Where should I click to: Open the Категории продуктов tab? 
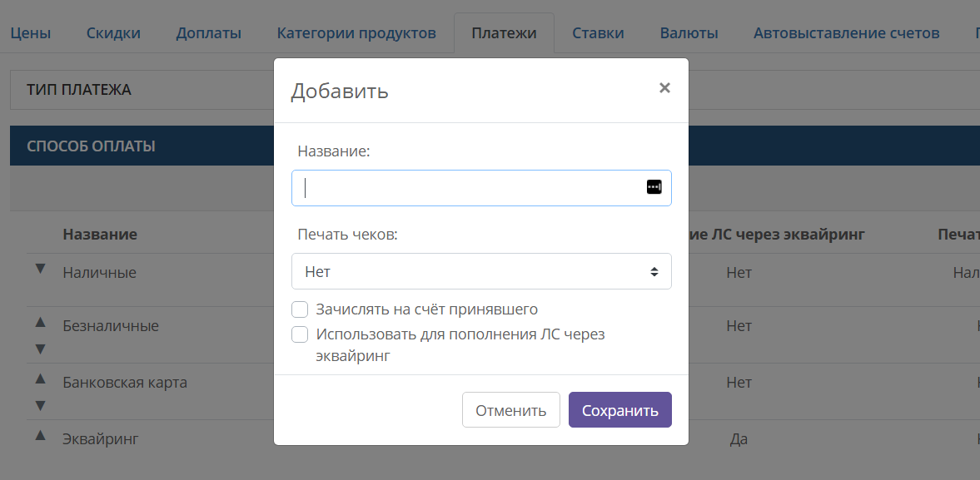pos(356,33)
